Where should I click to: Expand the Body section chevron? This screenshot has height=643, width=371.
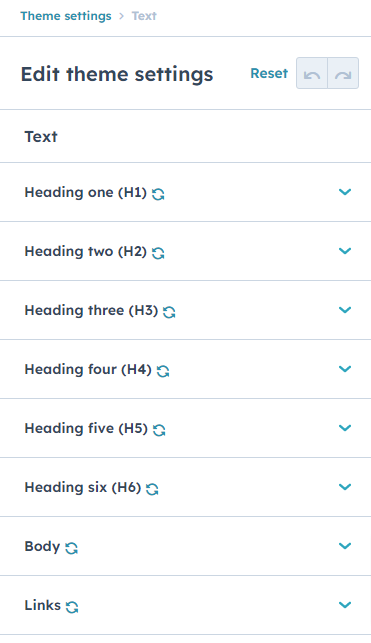pos(345,546)
